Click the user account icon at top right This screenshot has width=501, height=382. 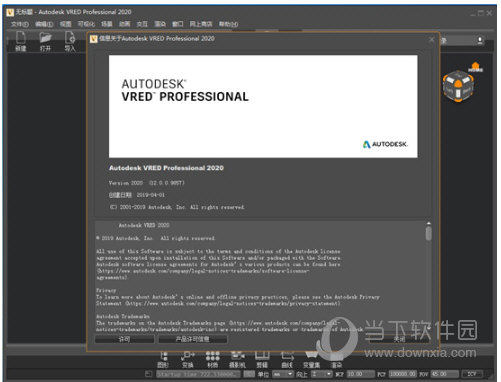click(x=480, y=41)
